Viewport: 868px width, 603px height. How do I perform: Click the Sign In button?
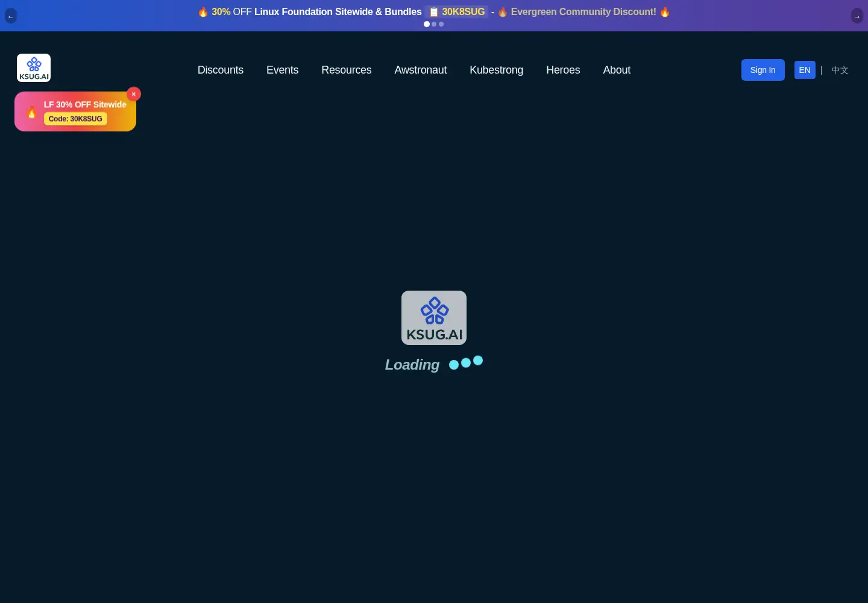click(x=763, y=70)
